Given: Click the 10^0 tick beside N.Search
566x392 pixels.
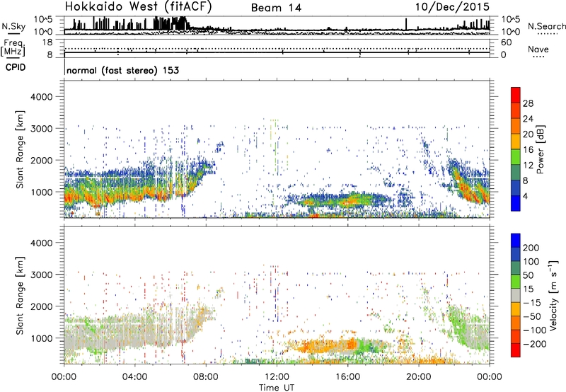Looking at the screenshot, I should click(x=510, y=32).
